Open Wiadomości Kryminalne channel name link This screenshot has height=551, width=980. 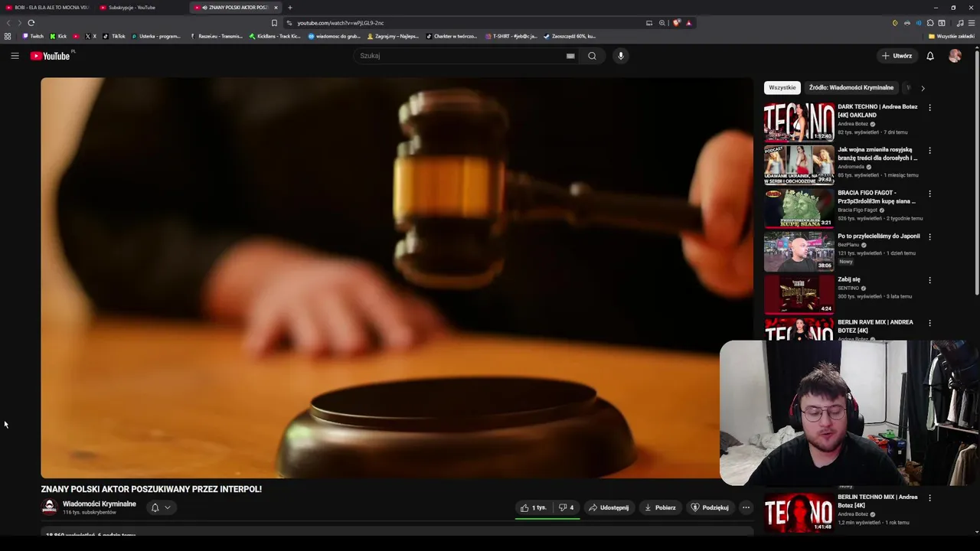[x=100, y=504]
